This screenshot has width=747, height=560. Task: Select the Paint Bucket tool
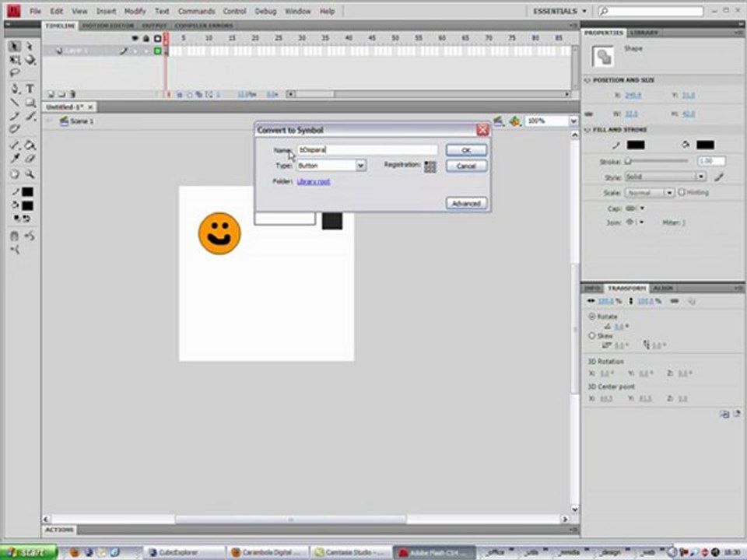pyautogui.click(x=30, y=145)
